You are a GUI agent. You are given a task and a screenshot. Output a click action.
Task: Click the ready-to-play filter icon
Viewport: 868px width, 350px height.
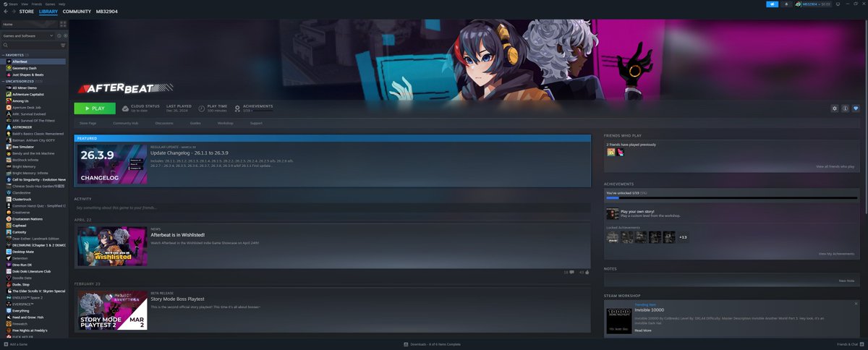pos(65,35)
